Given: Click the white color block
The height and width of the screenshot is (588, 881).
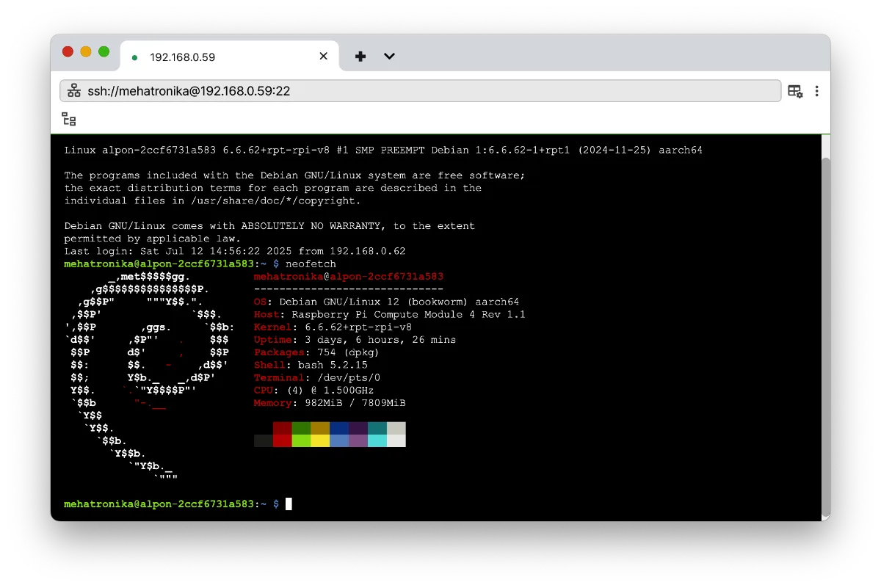Looking at the screenshot, I should coord(396,440).
